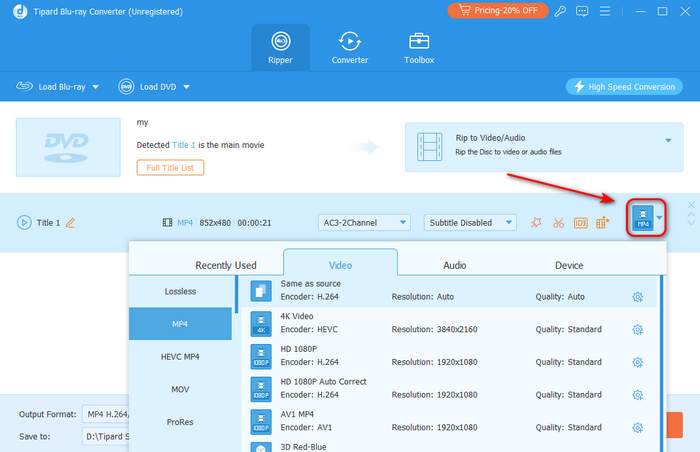700x452 pixels.
Task: Click the MP4 output format icon
Action: (x=643, y=218)
